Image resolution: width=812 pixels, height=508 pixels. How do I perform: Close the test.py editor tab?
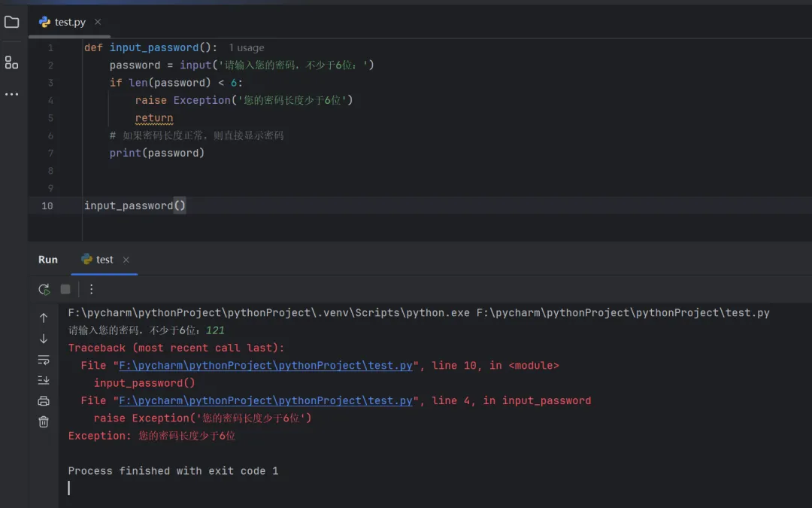pyautogui.click(x=98, y=22)
